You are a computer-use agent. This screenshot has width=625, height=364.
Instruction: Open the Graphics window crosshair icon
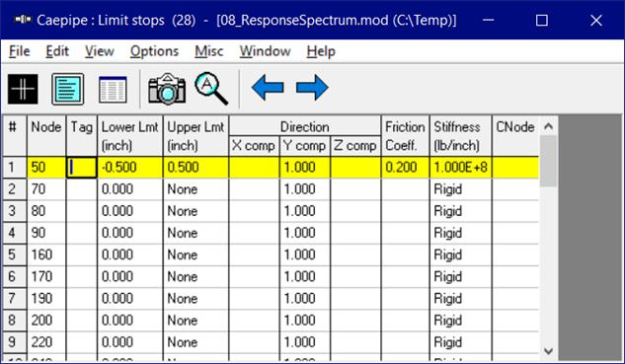23,89
